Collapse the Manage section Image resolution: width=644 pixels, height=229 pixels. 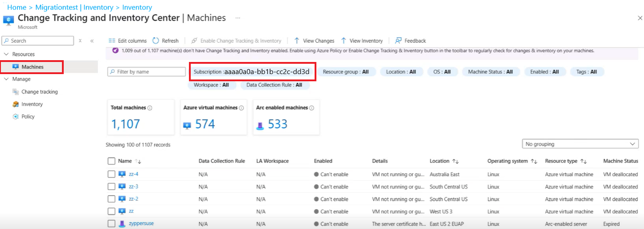6,79
